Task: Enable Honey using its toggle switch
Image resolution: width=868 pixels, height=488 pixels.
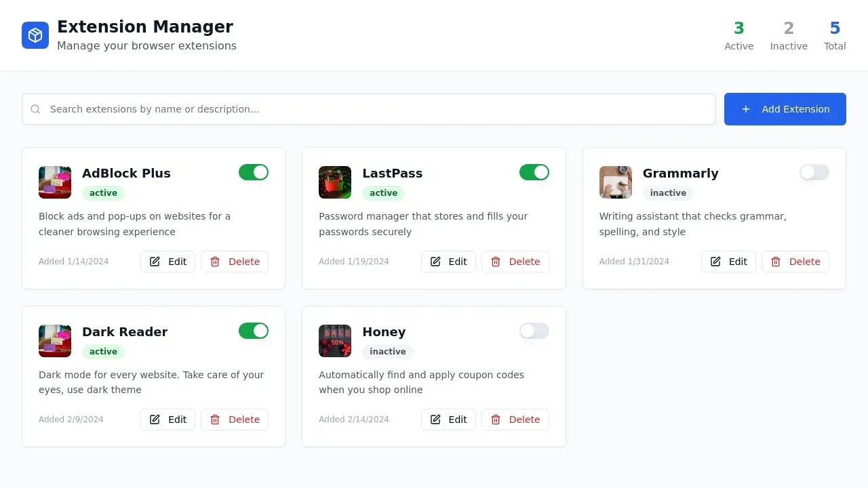Action: (534, 331)
